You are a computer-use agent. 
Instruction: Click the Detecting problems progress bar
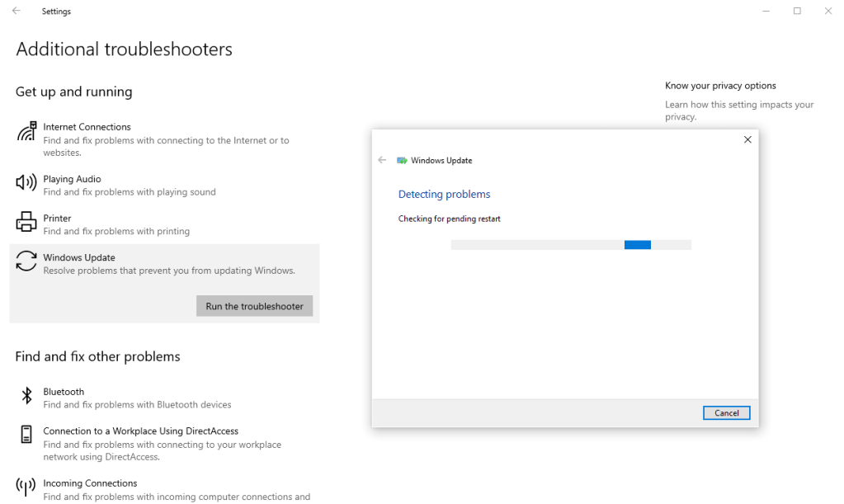click(571, 245)
